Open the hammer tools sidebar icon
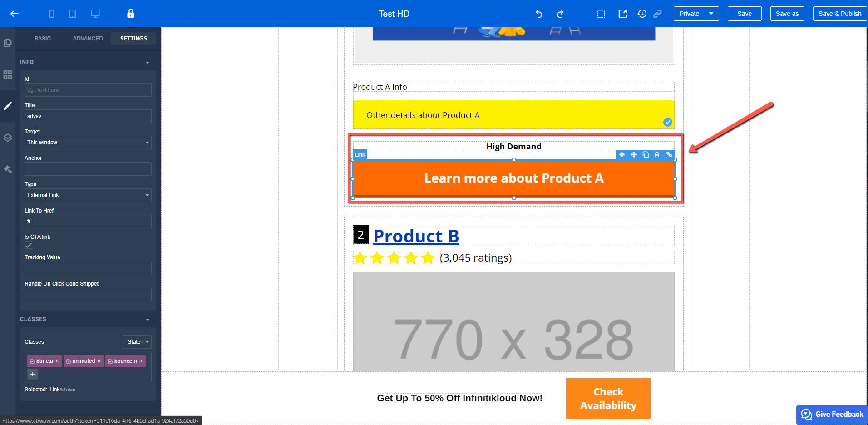 coord(8,169)
